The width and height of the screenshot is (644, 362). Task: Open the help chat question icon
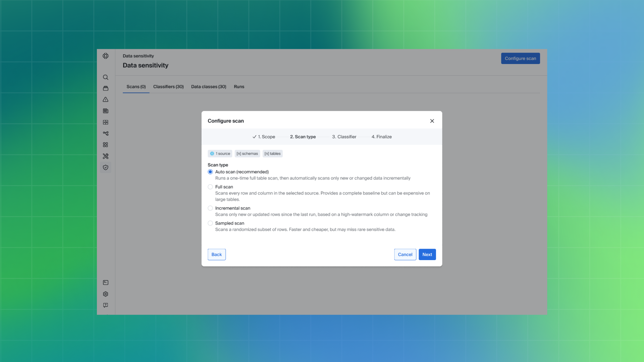pyautogui.click(x=105, y=305)
